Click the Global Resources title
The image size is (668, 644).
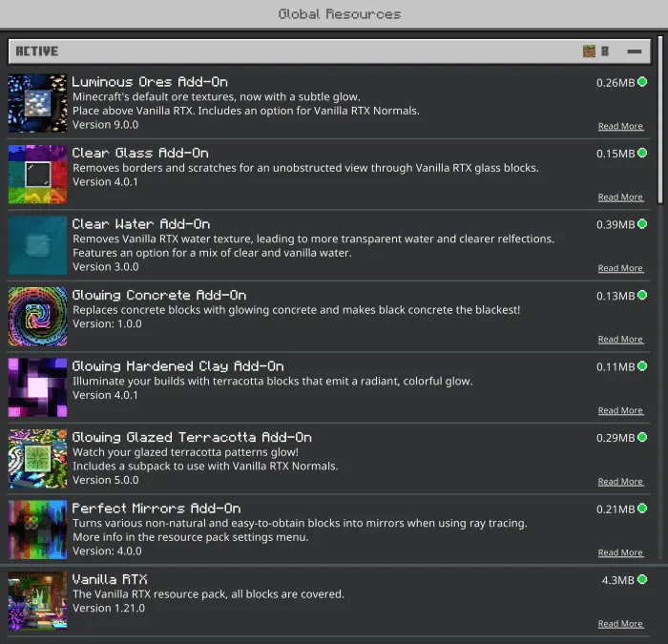340,14
